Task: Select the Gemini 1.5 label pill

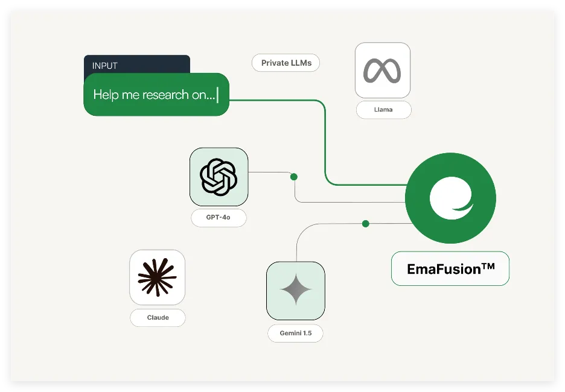Action: tap(295, 334)
